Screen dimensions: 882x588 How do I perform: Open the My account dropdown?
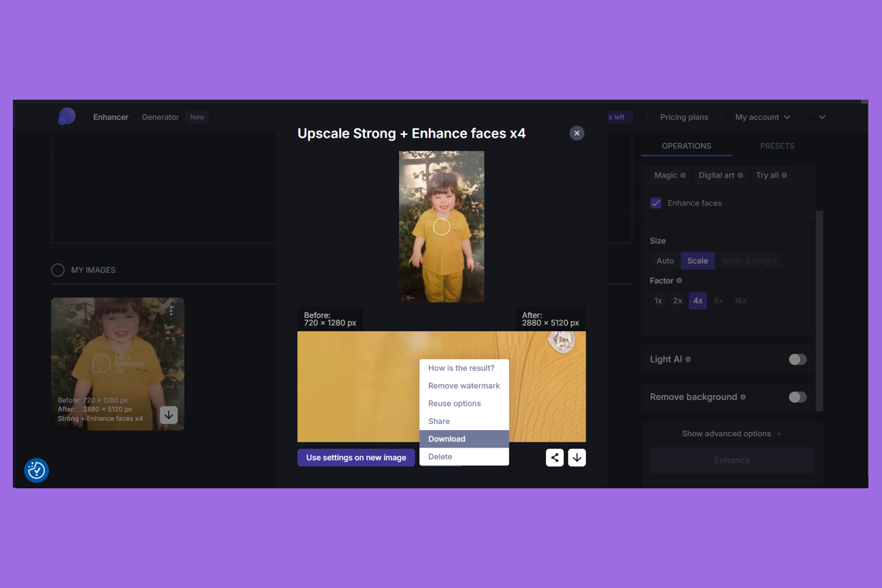tap(763, 117)
